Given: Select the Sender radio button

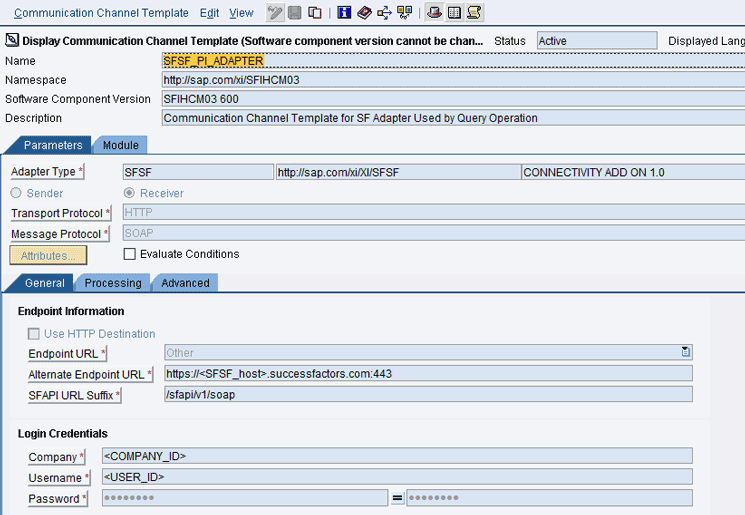Looking at the screenshot, I should [x=16, y=193].
